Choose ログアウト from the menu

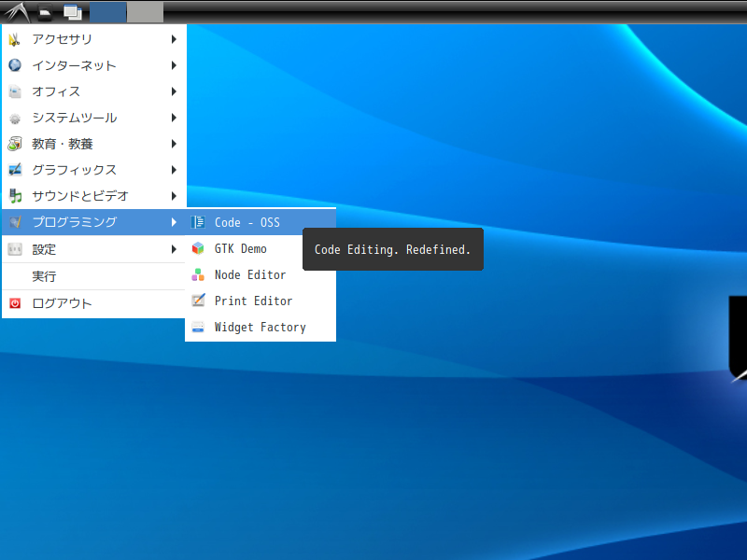(94, 303)
